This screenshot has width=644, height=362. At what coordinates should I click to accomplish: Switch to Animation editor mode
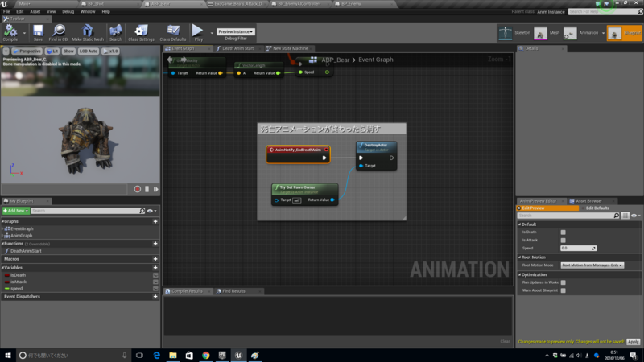[x=580, y=32]
